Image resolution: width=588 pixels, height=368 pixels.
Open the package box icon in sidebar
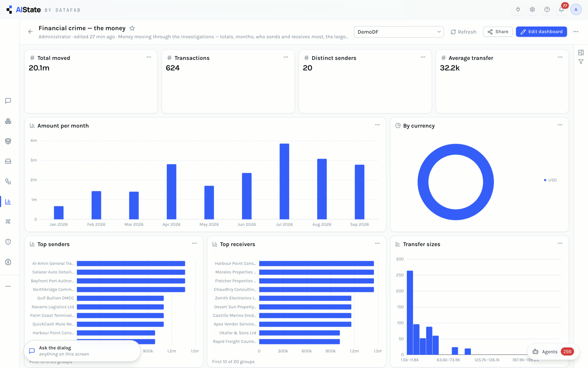click(8, 141)
